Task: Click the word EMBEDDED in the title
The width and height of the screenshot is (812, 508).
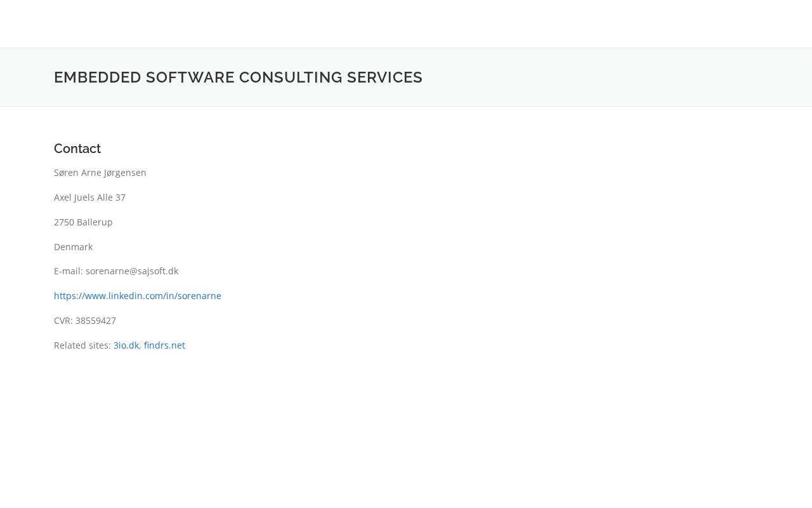Action: [97, 77]
